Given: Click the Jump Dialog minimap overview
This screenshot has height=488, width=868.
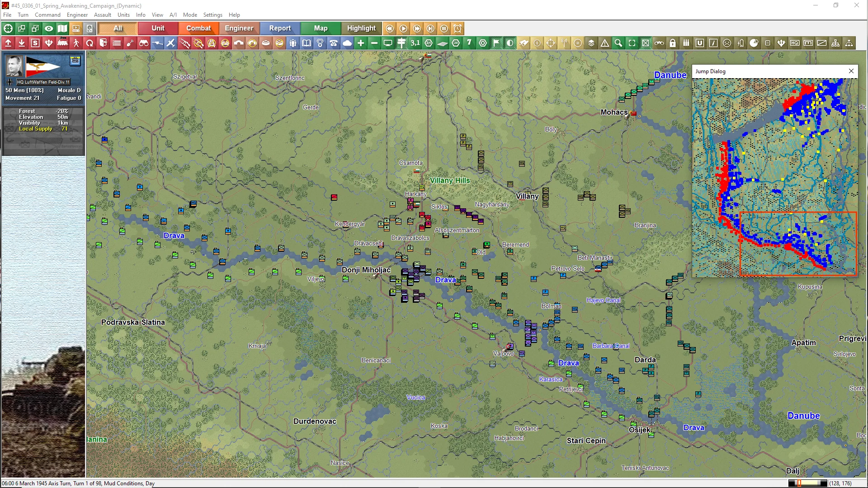Looking at the screenshot, I should pyautogui.click(x=775, y=178).
